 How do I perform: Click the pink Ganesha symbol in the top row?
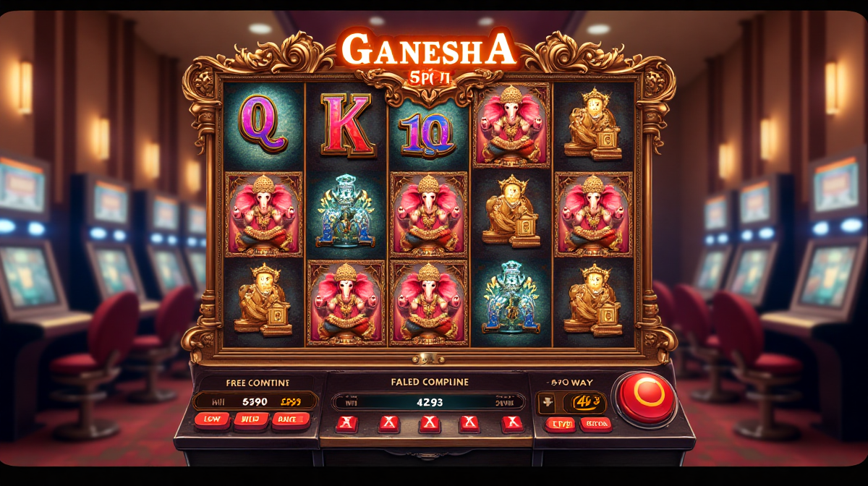click(x=511, y=124)
